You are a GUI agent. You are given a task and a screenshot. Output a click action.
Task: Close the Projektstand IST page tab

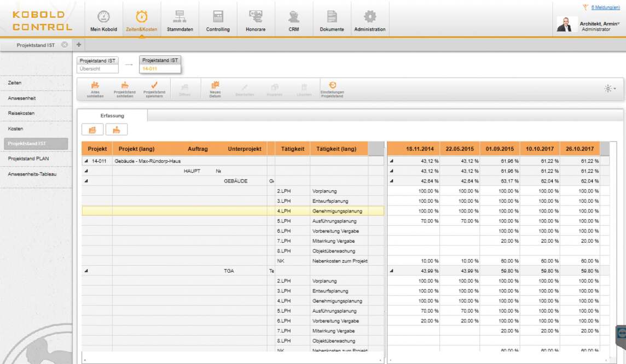pos(64,45)
